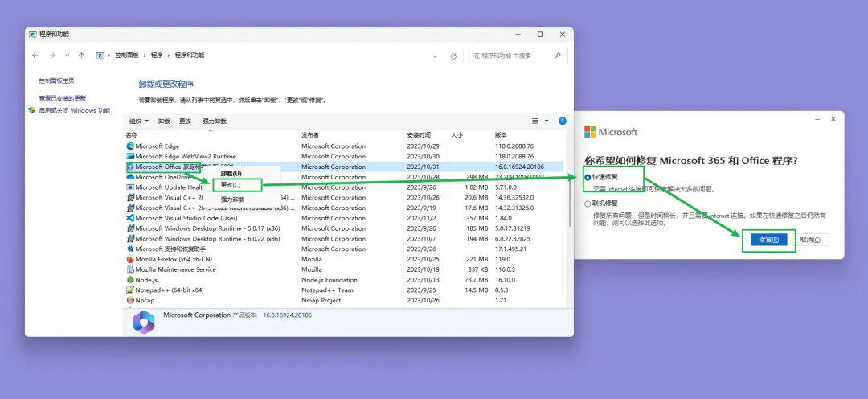868x399 pixels.
Task: Choose 强力卸载 in the context menu
Action: (x=232, y=199)
